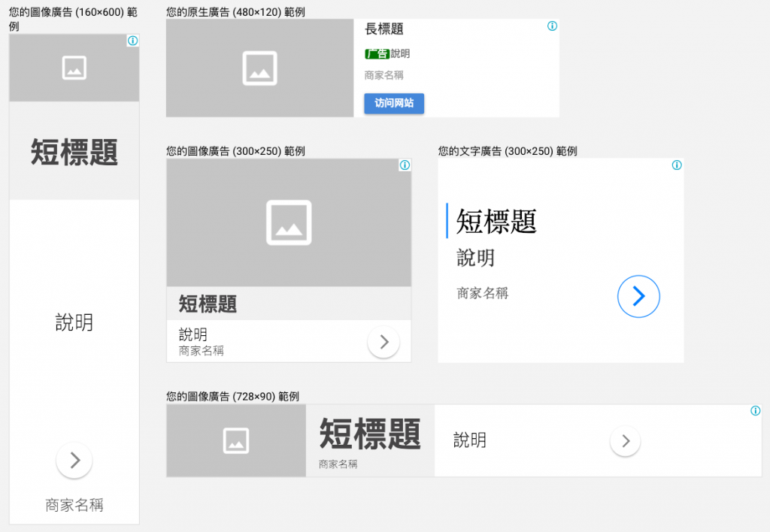Click image placeholder in 480×120 native ad
The width and height of the screenshot is (770, 532).
pyautogui.click(x=259, y=68)
